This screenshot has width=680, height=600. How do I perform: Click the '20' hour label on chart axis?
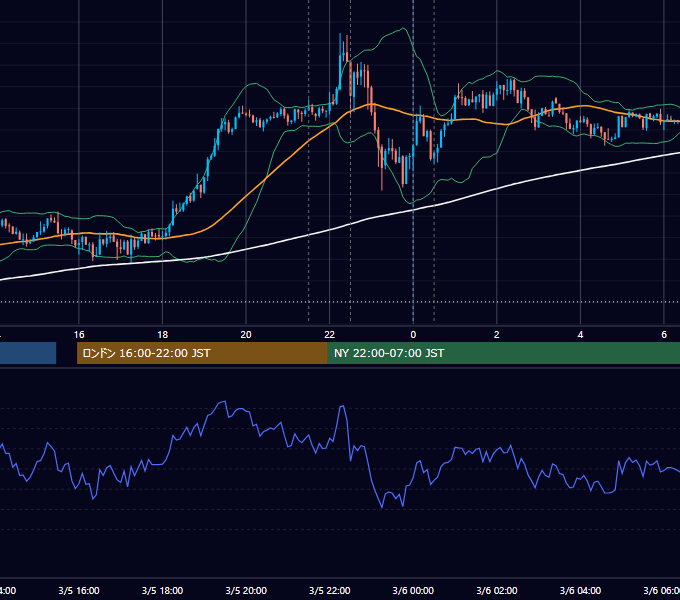246,335
